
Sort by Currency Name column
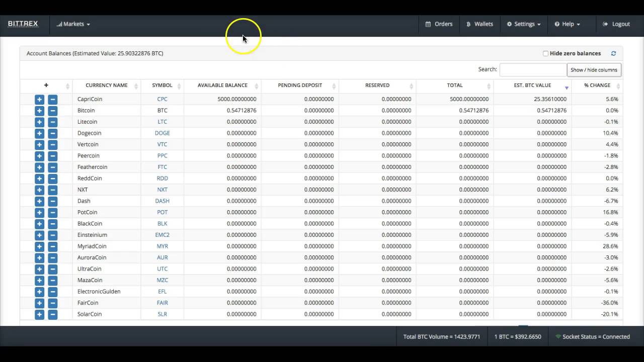107,85
